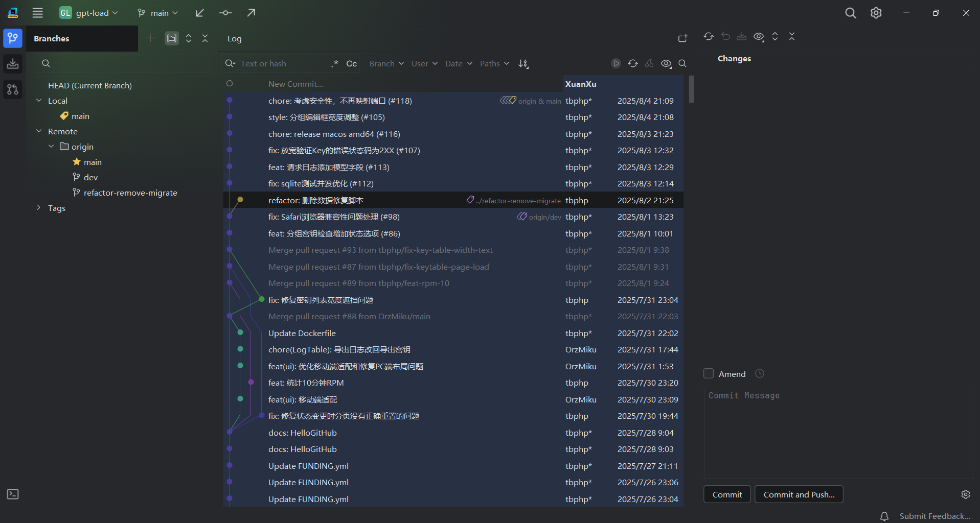This screenshot has height=523, width=980.
Task: Click the Commit icon in the title bar
Action: click(225, 13)
